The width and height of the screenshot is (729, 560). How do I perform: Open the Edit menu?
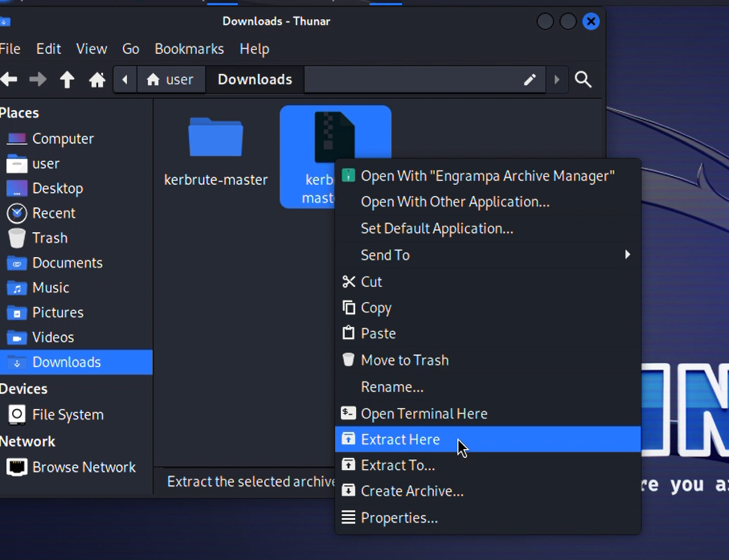[48, 49]
